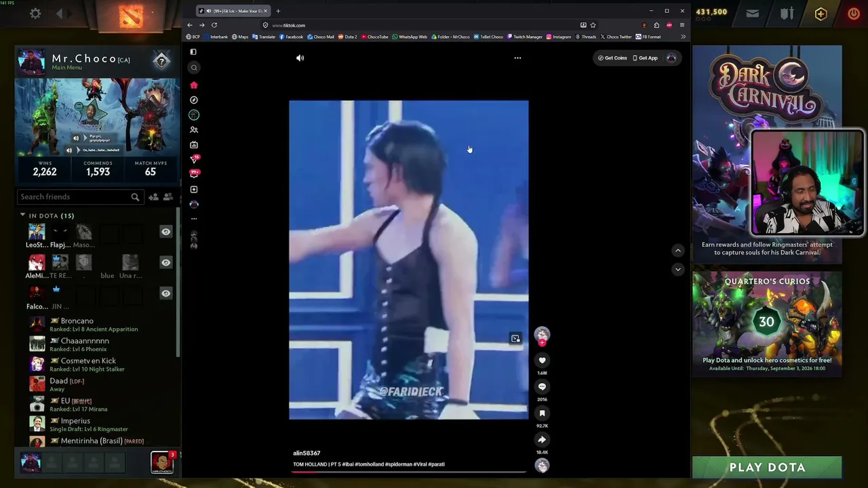Click the red power quit icon in Dota
Image resolution: width=868 pixels, height=488 pixels.
[x=853, y=14]
